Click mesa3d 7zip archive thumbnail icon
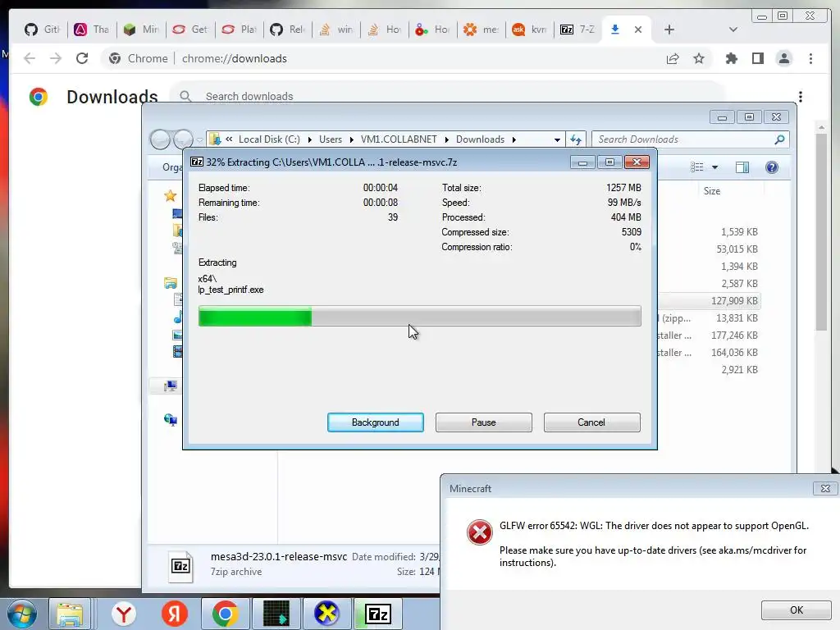 click(180, 566)
